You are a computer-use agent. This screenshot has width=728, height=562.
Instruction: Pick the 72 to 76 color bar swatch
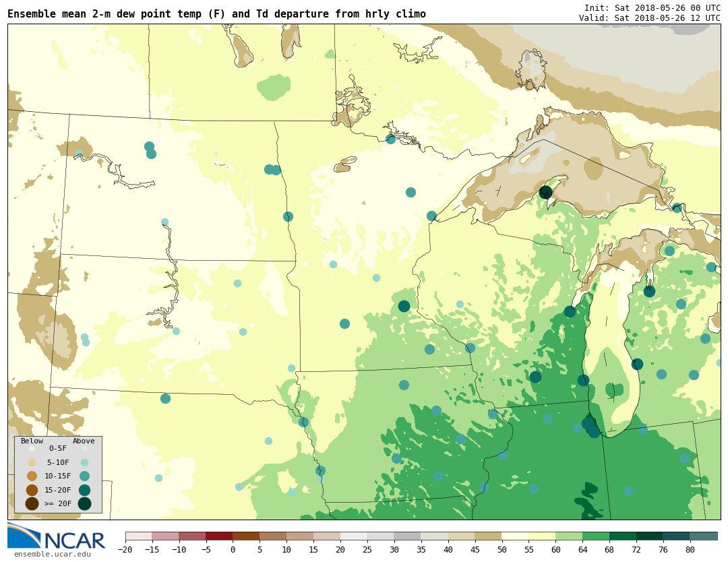point(650,536)
